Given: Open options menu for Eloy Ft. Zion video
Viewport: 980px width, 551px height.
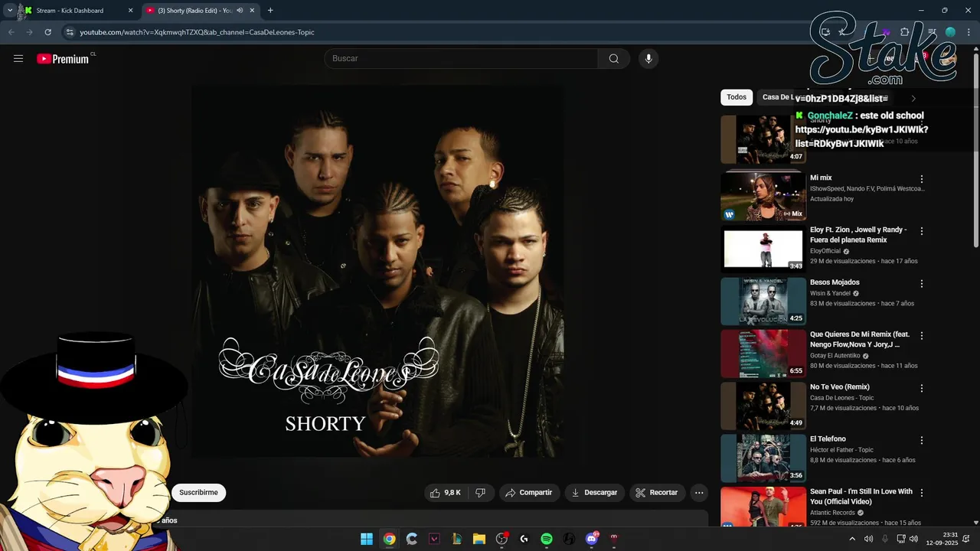Looking at the screenshot, I should (x=922, y=231).
